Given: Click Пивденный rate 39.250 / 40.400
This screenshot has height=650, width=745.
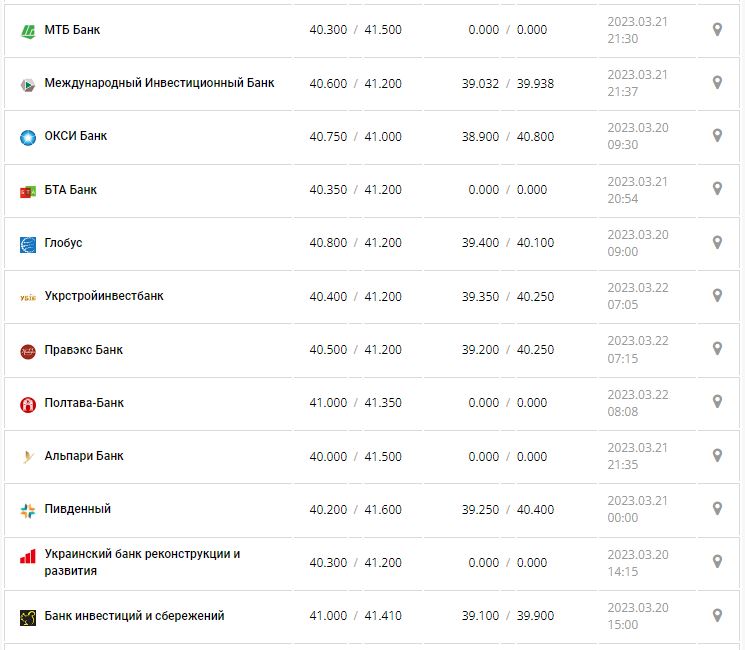Looking at the screenshot, I should pyautogui.click(x=510, y=509).
